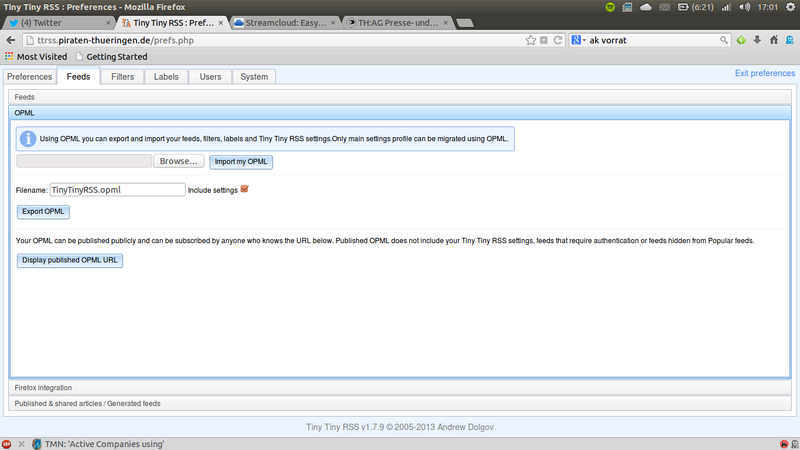Open the Users tab
The height and width of the screenshot is (450, 800).
click(x=210, y=77)
